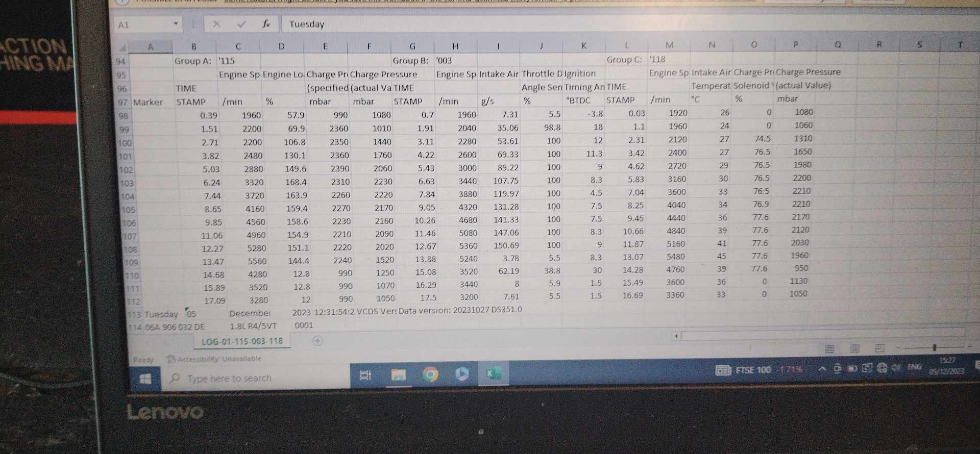Image resolution: width=980 pixels, height=454 pixels.
Task: Open the ENG input language selector
Action: (x=914, y=367)
